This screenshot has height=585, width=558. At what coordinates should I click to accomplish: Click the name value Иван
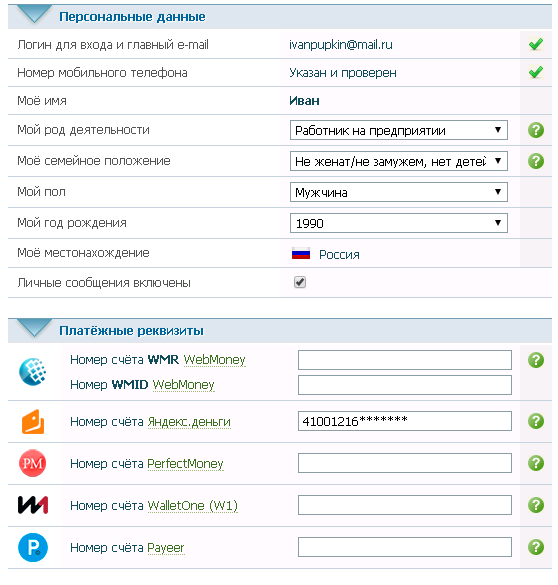(304, 101)
